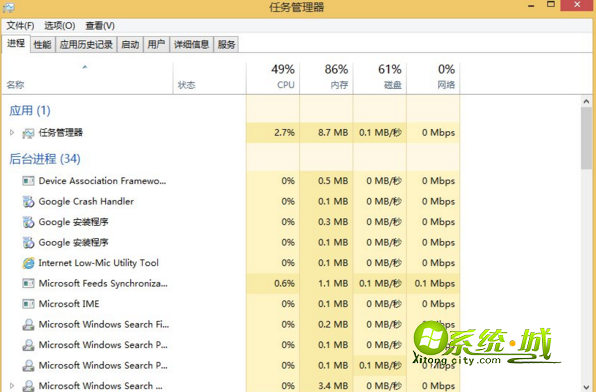Click the Microsoft IME process icon
The height and width of the screenshot is (392, 596).
tap(28, 304)
